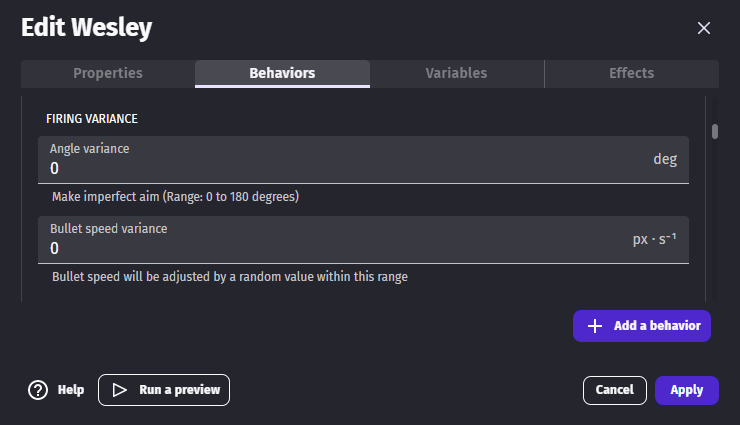Apply the changes to Wesley

click(x=687, y=390)
